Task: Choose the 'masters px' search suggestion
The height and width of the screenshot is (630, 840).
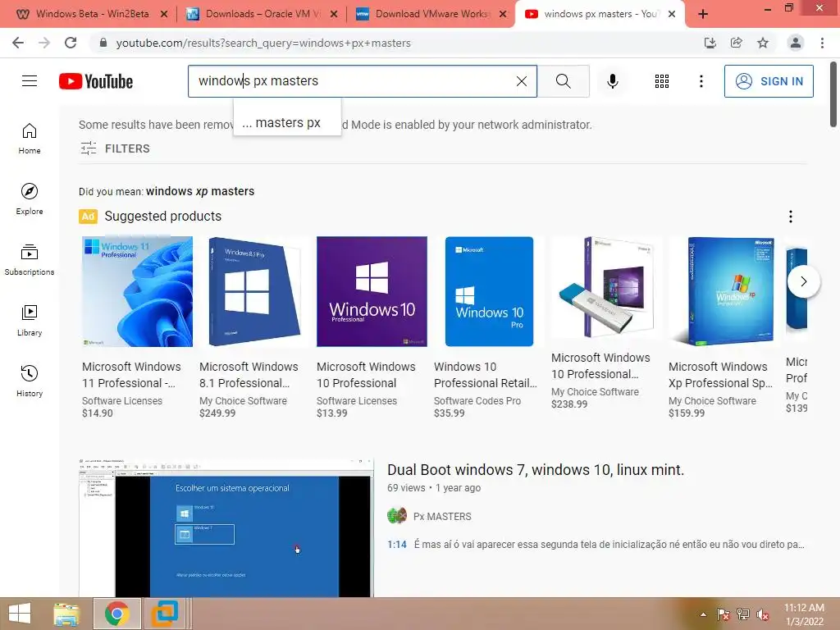Action: tap(287, 123)
